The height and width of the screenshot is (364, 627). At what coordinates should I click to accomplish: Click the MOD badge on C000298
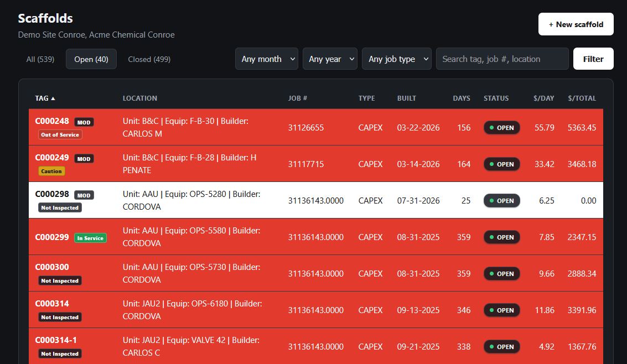[84, 195]
